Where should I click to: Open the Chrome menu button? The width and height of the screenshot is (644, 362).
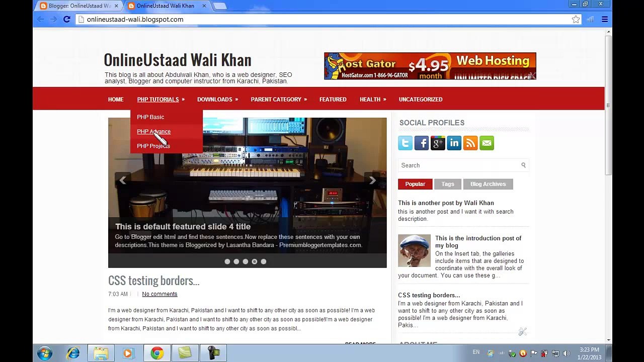point(605,19)
